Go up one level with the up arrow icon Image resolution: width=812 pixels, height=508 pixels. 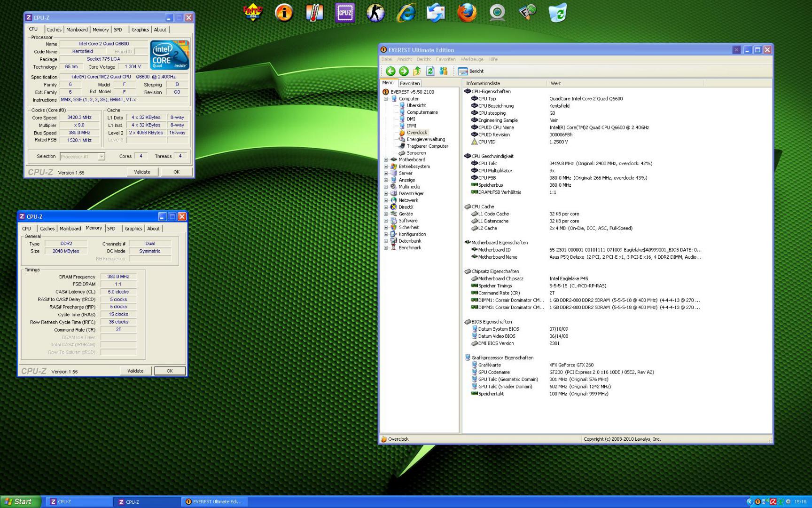pyautogui.click(x=417, y=71)
